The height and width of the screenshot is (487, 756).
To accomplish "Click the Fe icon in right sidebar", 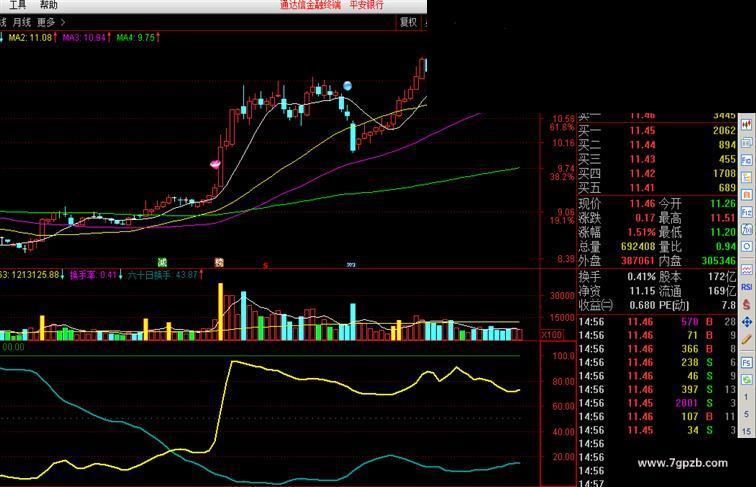I will coord(746,160).
